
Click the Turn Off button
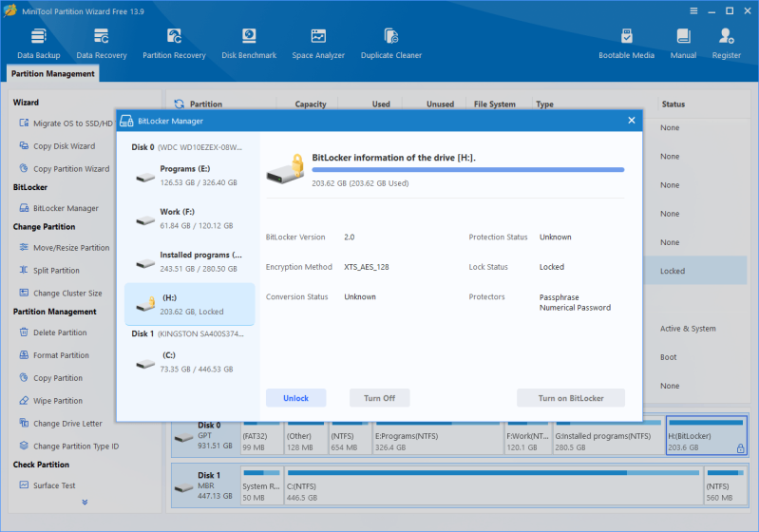(x=380, y=398)
